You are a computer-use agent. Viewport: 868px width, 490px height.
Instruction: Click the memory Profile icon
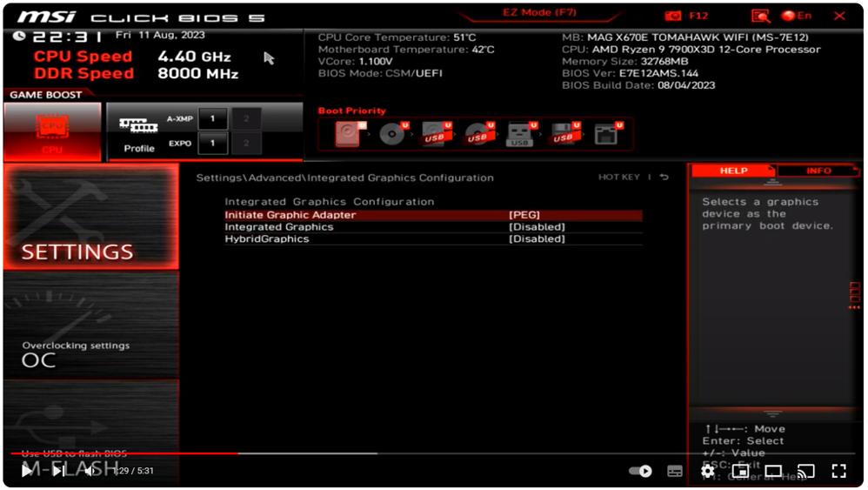pyautogui.click(x=139, y=133)
